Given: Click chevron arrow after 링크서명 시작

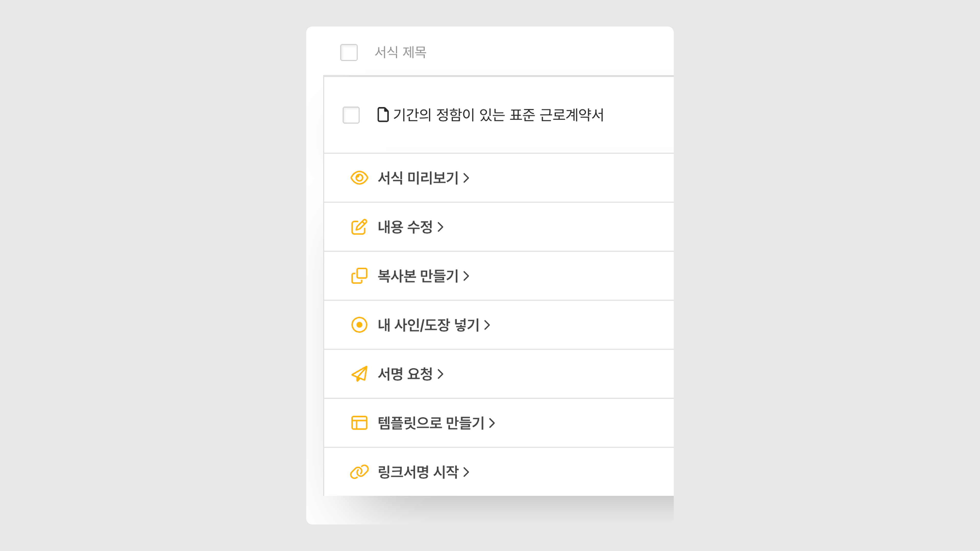Looking at the screenshot, I should coord(466,472).
